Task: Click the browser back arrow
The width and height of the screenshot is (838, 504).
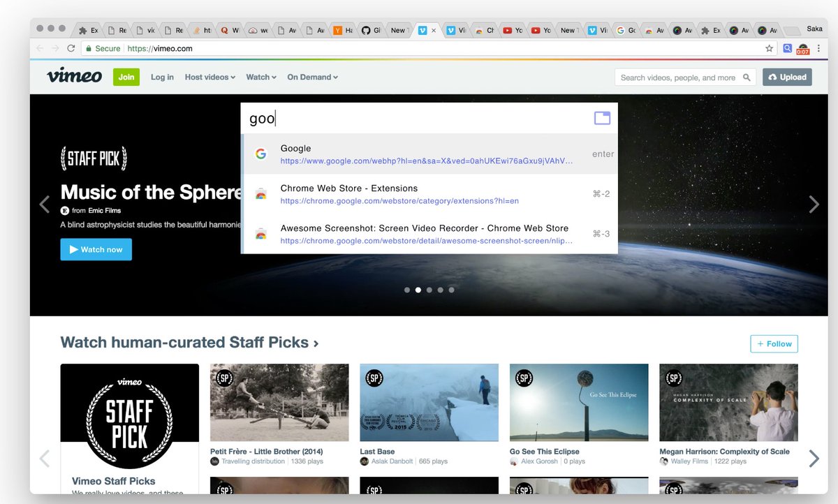Action: (x=40, y=48)
